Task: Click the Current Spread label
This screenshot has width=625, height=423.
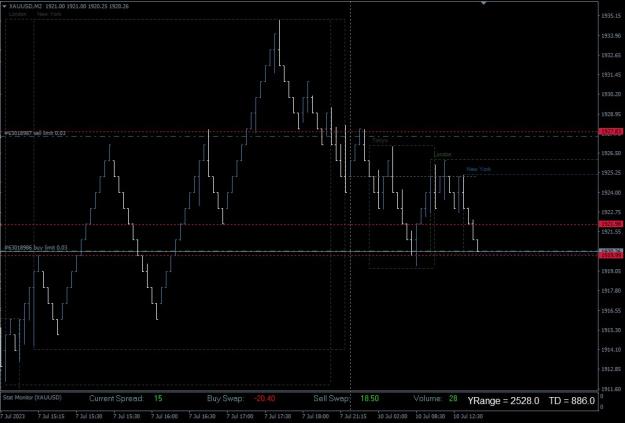Action: click(116, 398)
